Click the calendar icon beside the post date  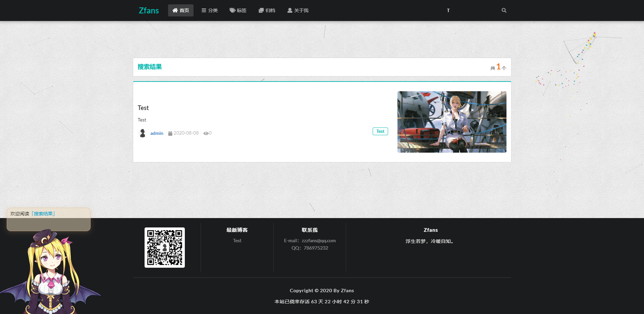[170, 133]
